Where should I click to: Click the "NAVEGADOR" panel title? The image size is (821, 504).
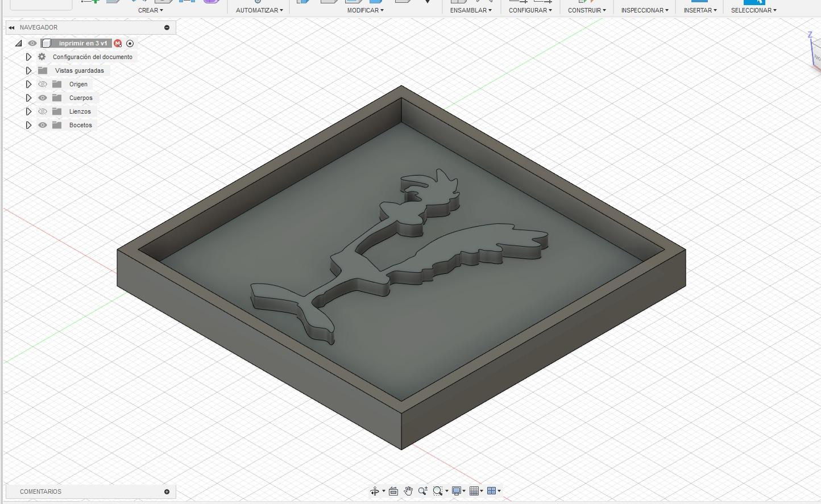pos(39,27)
